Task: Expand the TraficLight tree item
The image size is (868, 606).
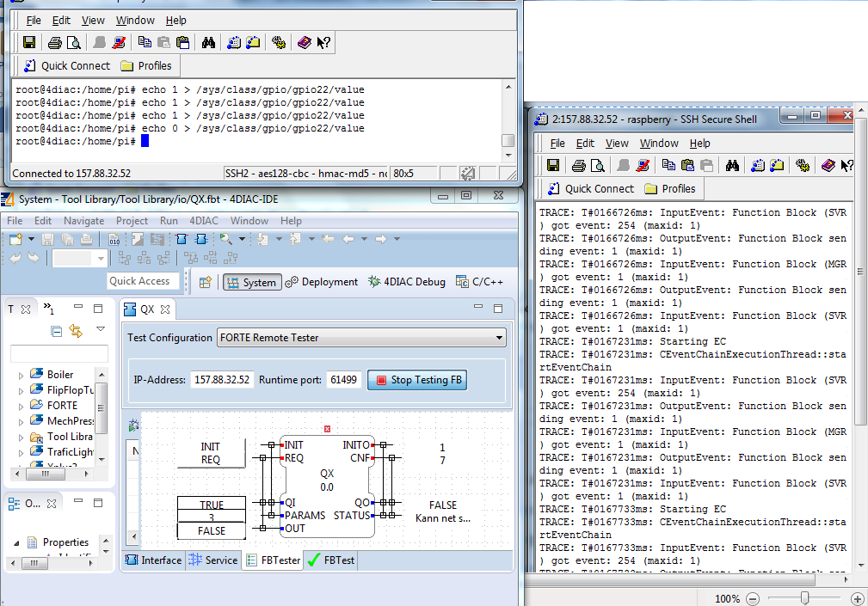Action: click(21, 453)
